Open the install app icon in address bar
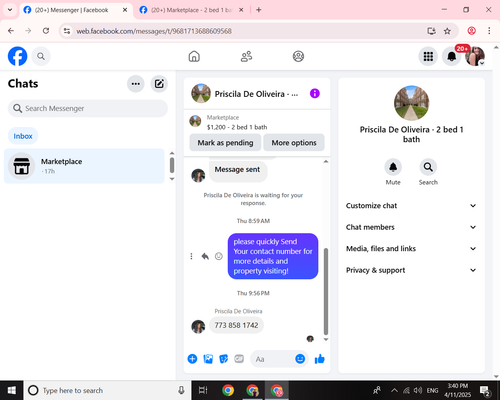 pos(432,31)
